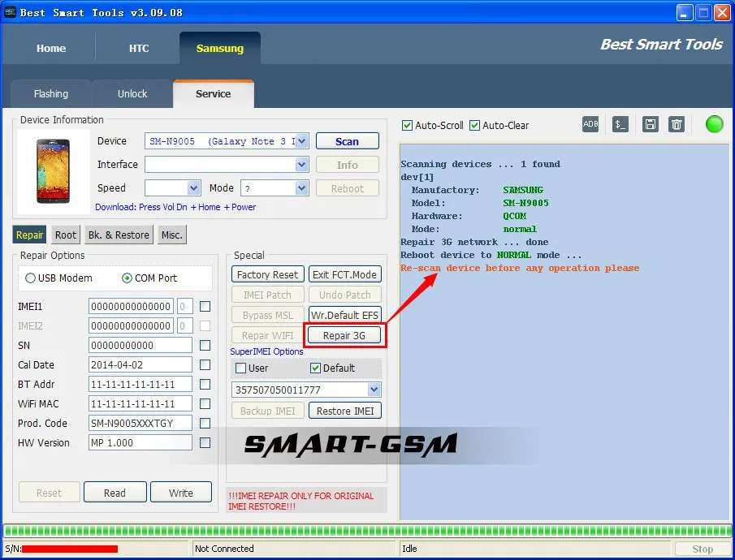
Task: Click the Info button
Action: pyautogui.click(x=348, y=165)
